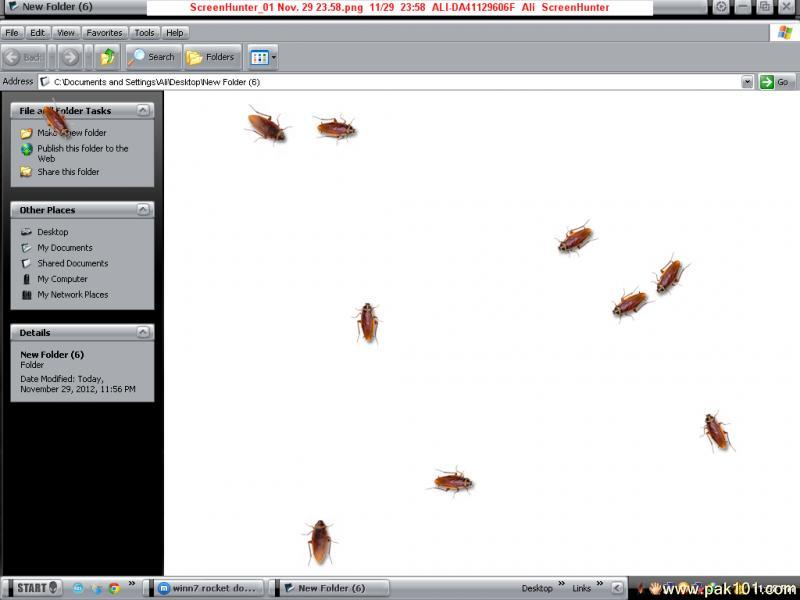800x600 pixels.
Task: Click Share this folder link
Action: (x=68, y=172)
